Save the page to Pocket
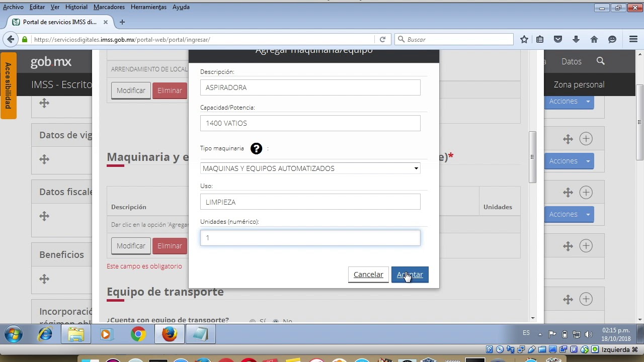 [557, 39]
